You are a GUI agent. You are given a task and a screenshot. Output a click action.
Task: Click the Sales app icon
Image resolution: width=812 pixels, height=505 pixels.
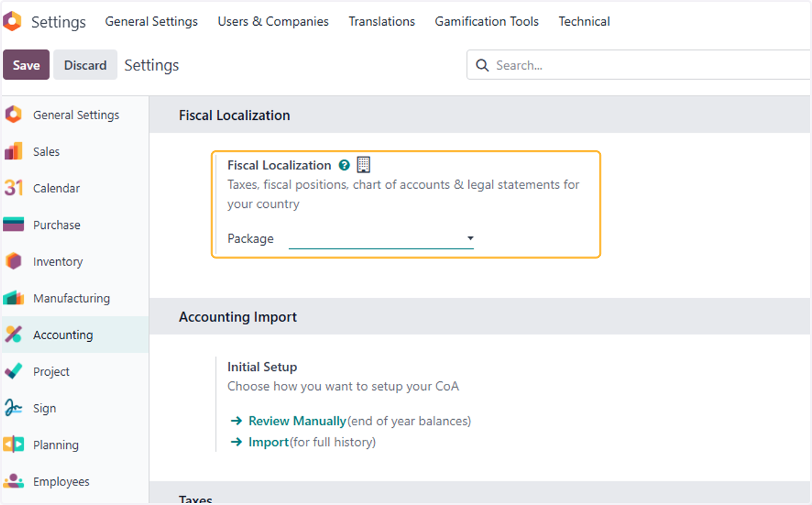click(14, 152)
